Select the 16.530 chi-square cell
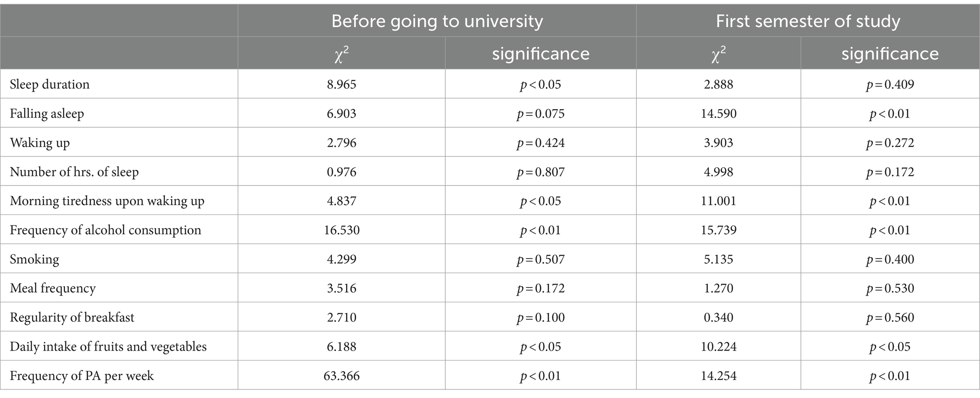Viewport: 980px width, 398px height. tap(341, 230)
